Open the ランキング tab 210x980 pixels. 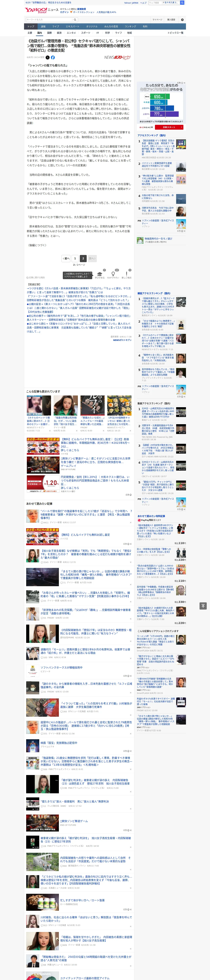coord(130,27)
